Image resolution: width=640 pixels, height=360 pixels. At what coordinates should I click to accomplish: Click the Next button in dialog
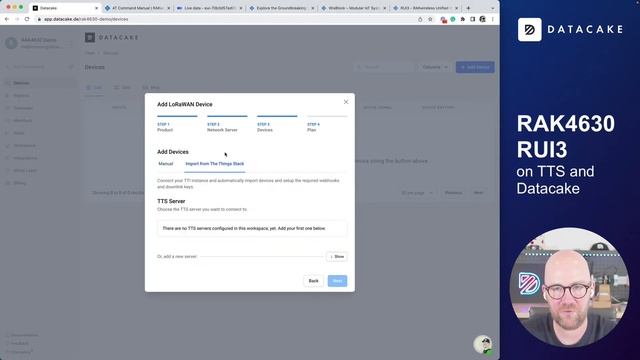pos(337,281)
